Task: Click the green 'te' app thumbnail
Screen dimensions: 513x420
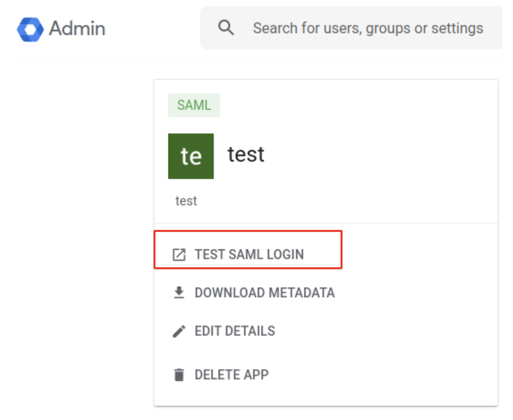Action: (191, 156)
